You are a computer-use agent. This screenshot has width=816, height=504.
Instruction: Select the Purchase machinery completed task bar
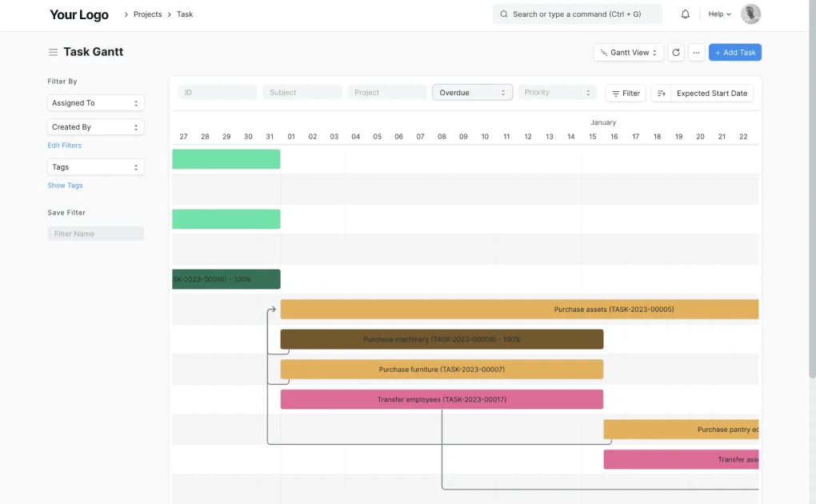click(x=442, y=338)
